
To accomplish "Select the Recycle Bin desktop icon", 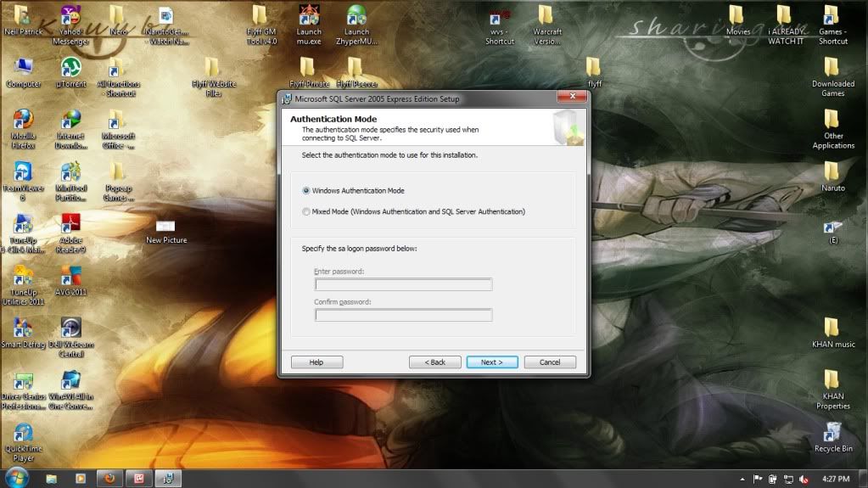I will tap(832, 432).
